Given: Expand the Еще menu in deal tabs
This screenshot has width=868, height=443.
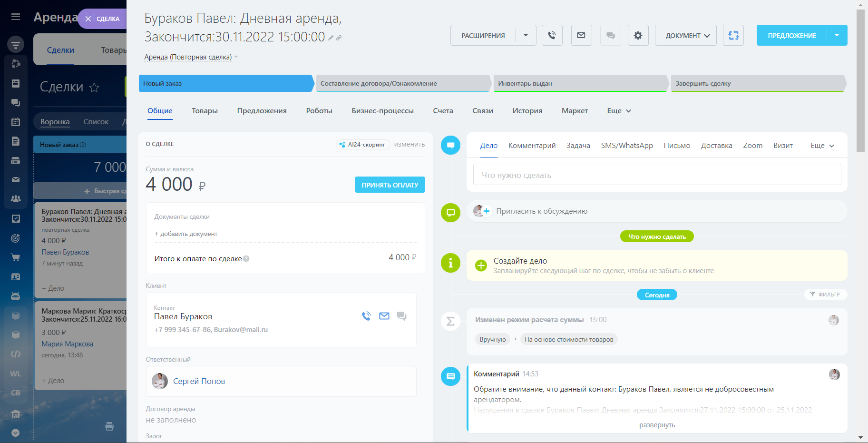Looking at the screenshot, I should [x=619, y=111].
